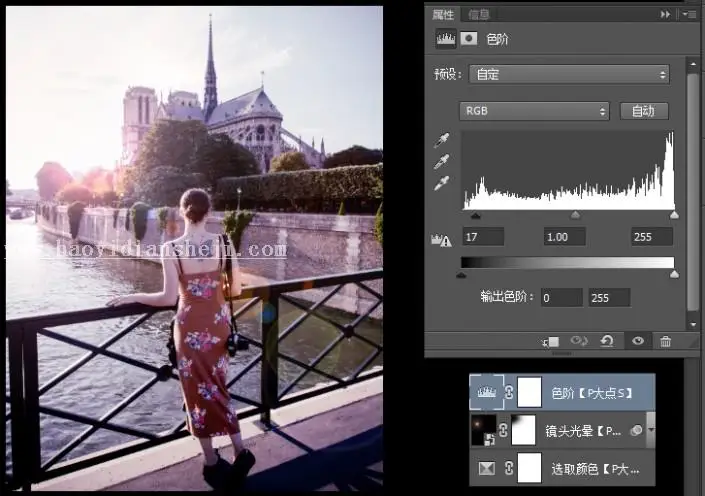Click the link icon on the 色阶 layer
This screenshot has width=705, height=496.
[x=509, y=393]
